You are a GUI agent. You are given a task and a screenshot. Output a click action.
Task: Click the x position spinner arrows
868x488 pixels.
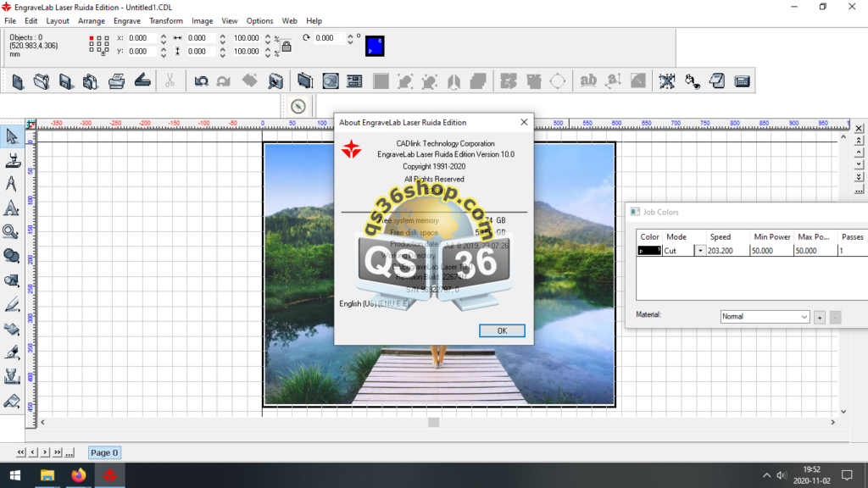tap(164, 38)
